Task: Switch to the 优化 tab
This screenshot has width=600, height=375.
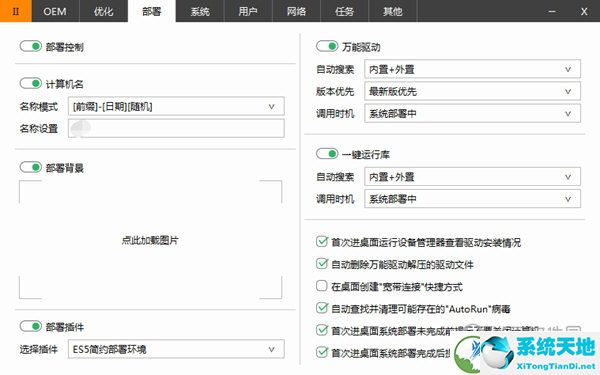Action: tap(103, 11)
